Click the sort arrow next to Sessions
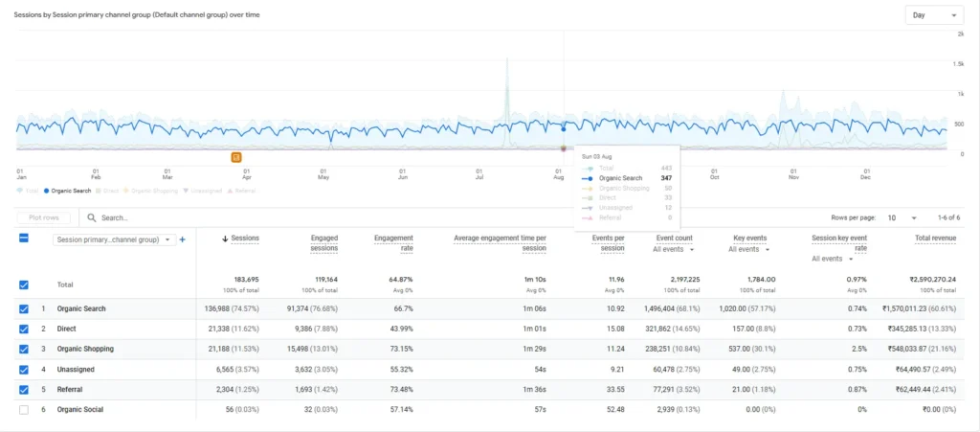This screenshot has width=980, height=432. point(226,239)
